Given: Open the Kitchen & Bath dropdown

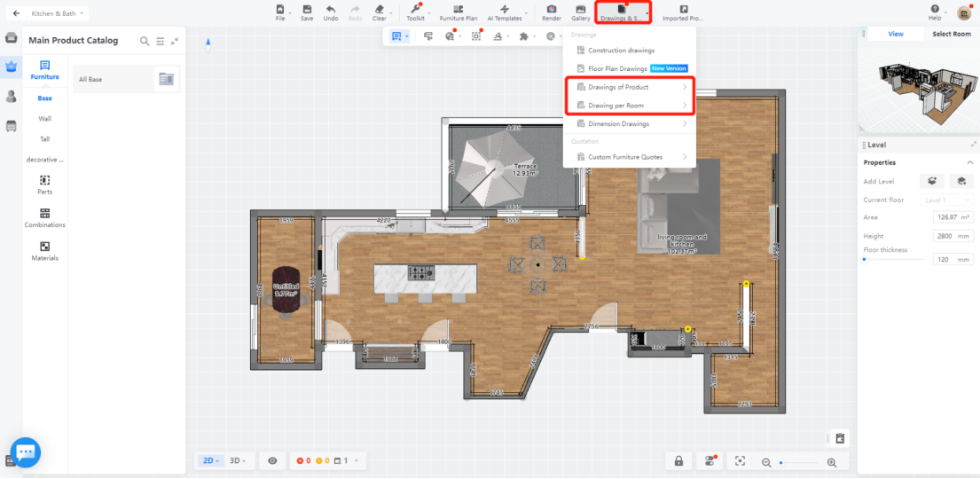Looking at the screenshot, I should click(59, 13).
